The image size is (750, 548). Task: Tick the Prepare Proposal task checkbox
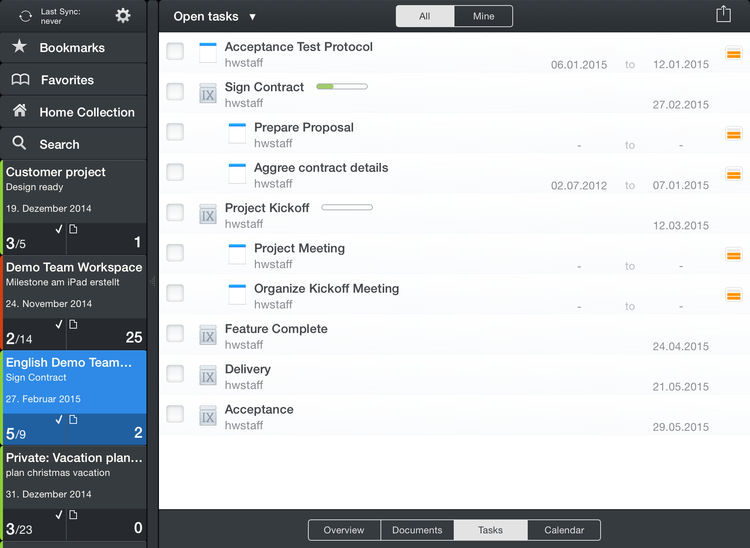coord(175,132)
